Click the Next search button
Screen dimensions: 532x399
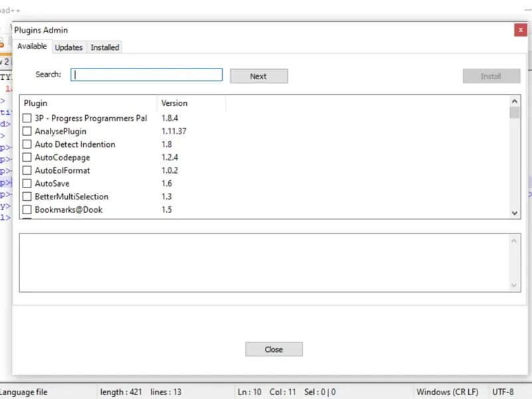259,76
